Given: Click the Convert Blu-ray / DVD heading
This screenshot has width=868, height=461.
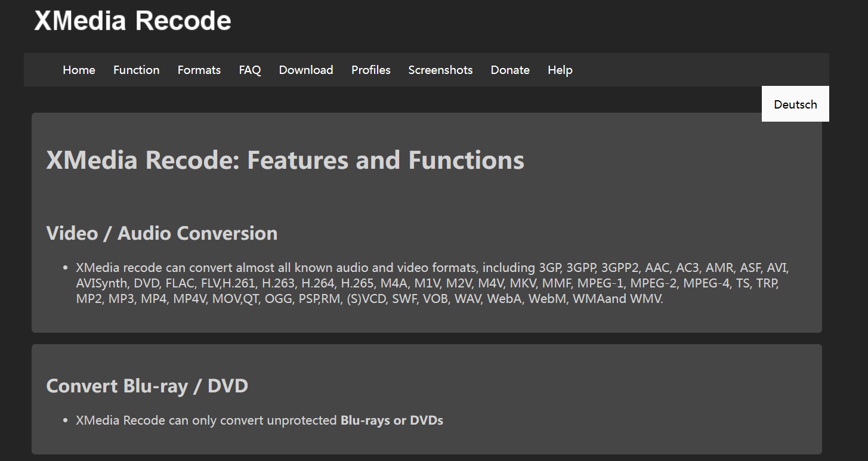Looking at the screenshot, I should coord(147,386).
